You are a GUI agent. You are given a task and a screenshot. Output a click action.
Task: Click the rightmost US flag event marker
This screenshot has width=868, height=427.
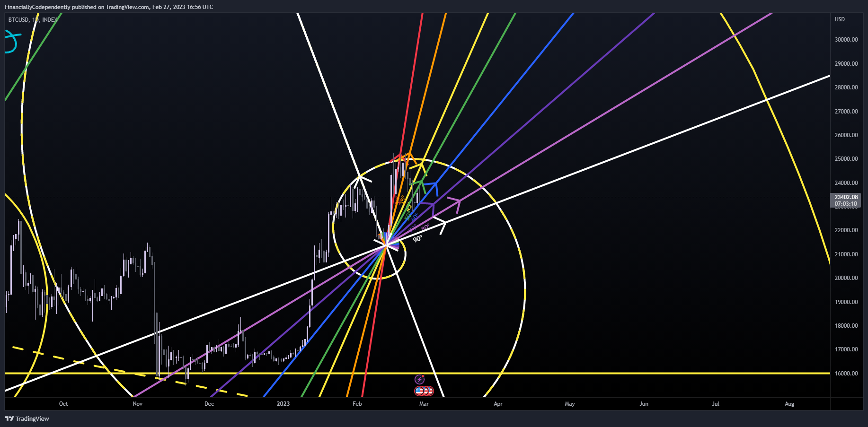429,391
